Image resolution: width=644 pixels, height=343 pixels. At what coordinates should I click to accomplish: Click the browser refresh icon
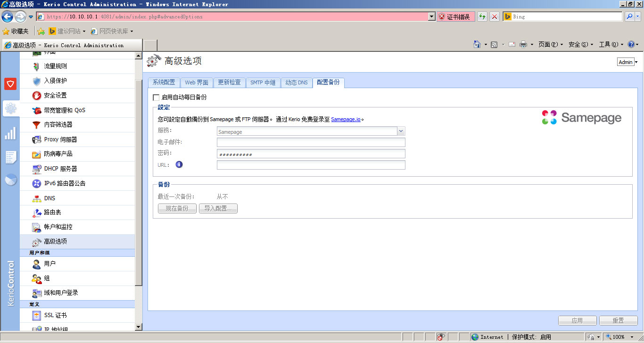[x=482, y=16]
